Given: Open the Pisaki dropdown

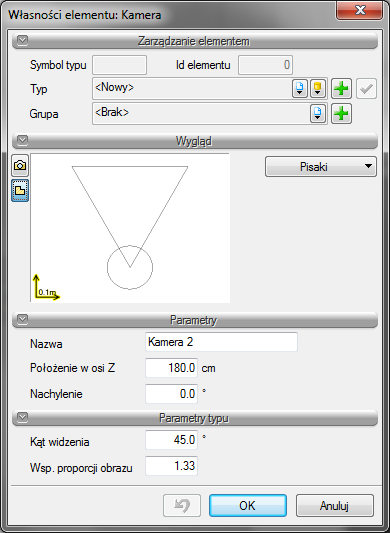Looking at the screenshot, I should 321,167.
